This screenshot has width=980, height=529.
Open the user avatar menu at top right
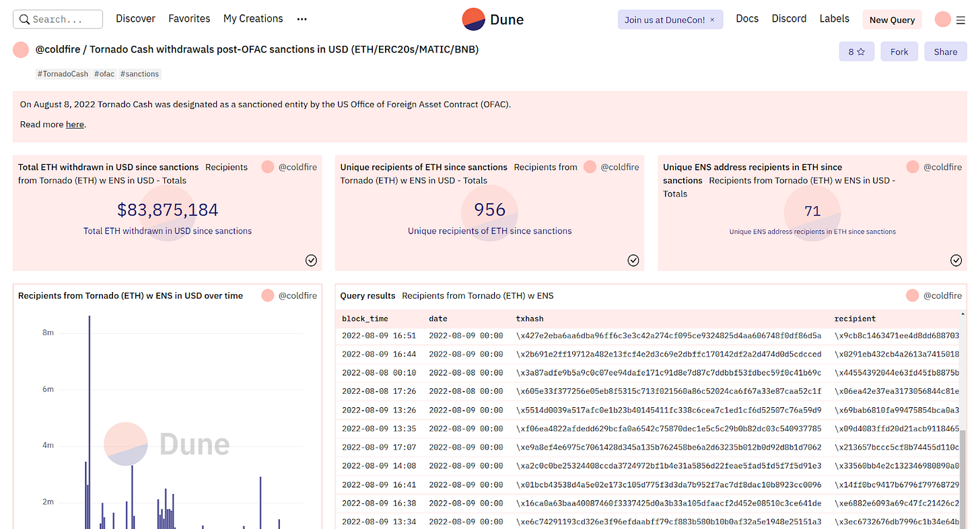click(x=942, y=20)
